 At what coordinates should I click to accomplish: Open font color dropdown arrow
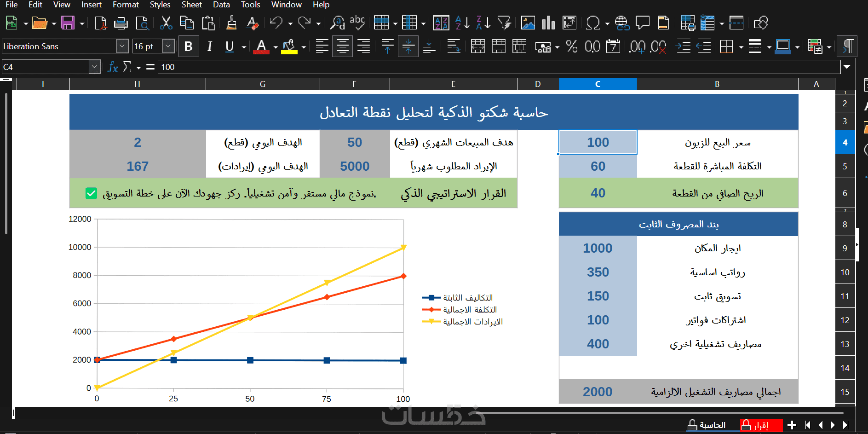pyautogui.click(x=276, y=46)
